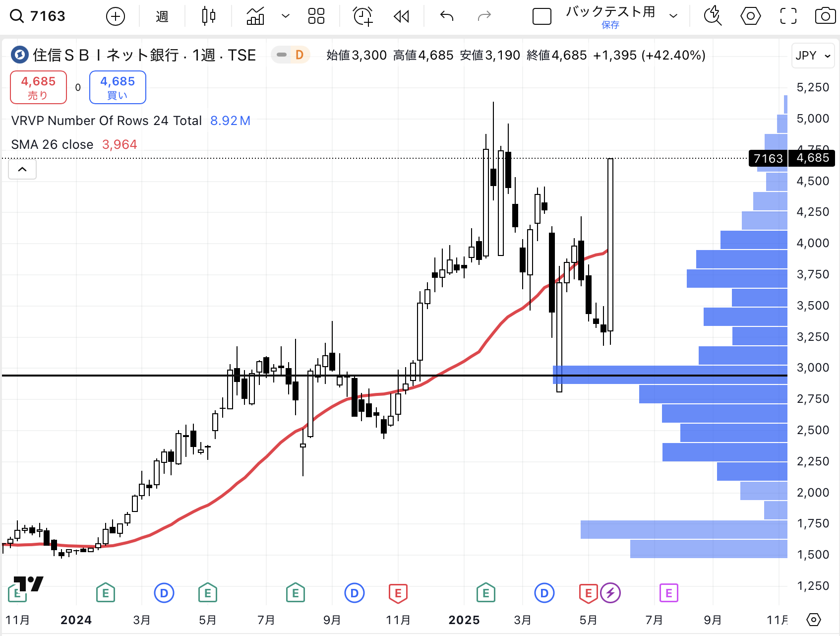Screen dimensions: 840x636
Task: Select the layout setup square icon
Action: point(542,16)
